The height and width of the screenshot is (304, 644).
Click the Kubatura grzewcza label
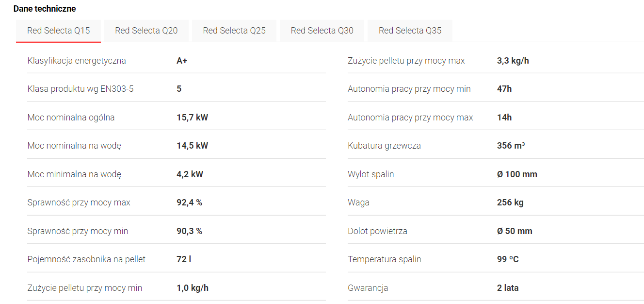pos(384,146)
